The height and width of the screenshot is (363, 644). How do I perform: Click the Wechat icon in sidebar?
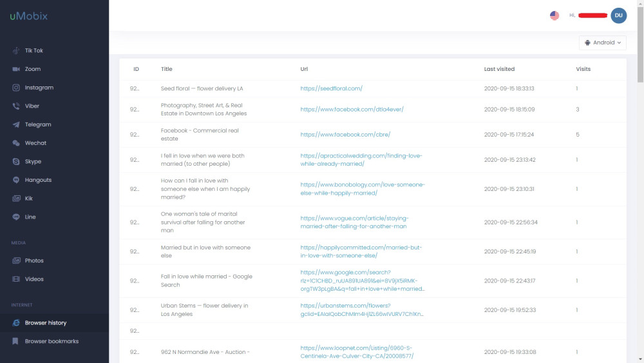[16, 143]
